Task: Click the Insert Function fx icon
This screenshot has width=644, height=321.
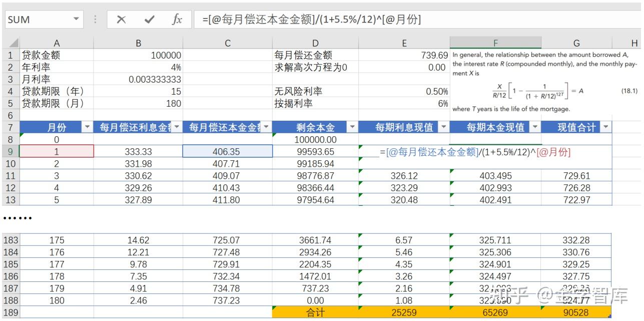Action: pyautogui.click(x=178, y=19)
